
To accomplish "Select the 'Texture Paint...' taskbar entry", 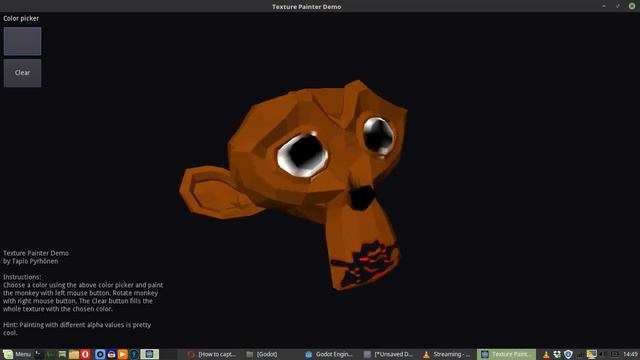I will [x=506, y=354].
